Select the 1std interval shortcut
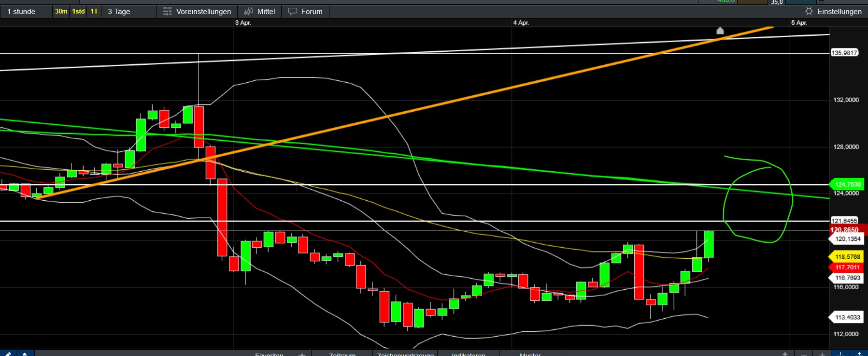The height and width of the screenshot is (356, 868). click(78, 12)
